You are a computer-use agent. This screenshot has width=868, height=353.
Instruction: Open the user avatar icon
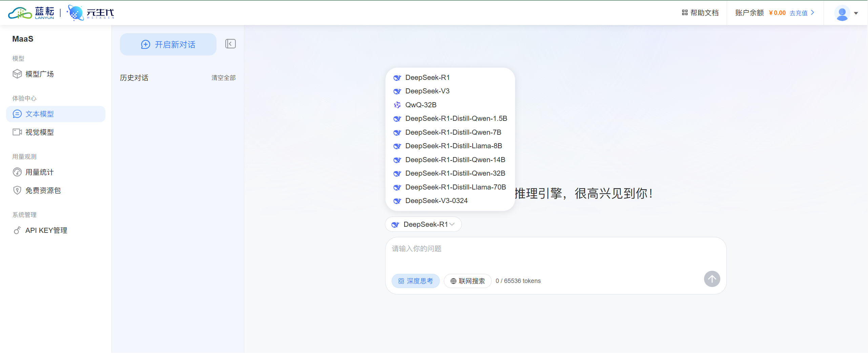pyautogui.click(x=842, y=13)
